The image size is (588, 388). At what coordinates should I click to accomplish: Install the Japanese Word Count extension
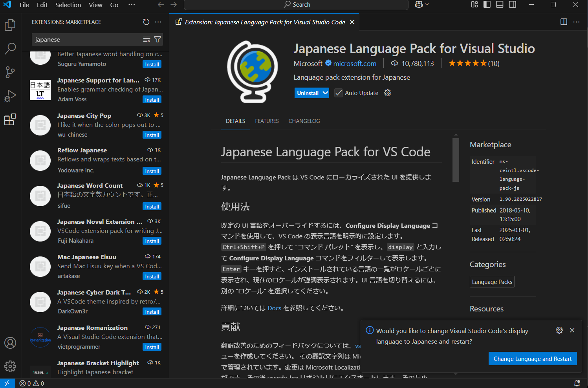pos(152,207)
